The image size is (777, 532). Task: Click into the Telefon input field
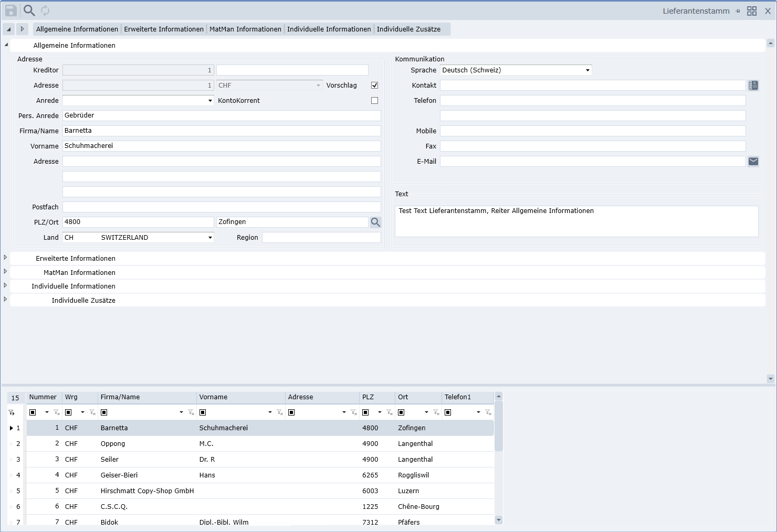pyautogui.click(x=592, y=101)
